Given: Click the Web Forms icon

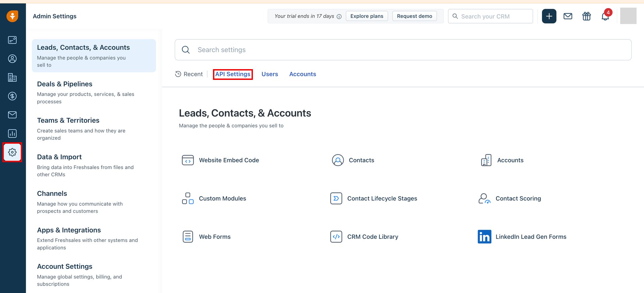Looking at the screenshot, I should click(x=188, y=237).
